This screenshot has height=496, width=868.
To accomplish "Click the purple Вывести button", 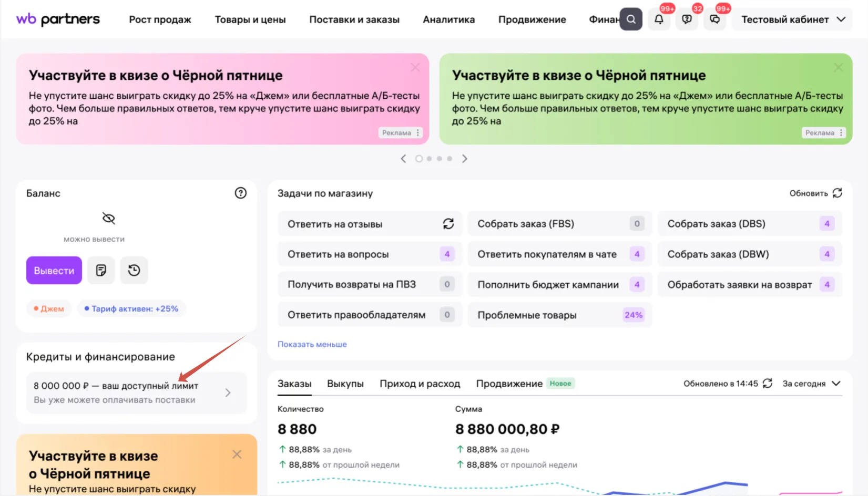I will (54, 270).
